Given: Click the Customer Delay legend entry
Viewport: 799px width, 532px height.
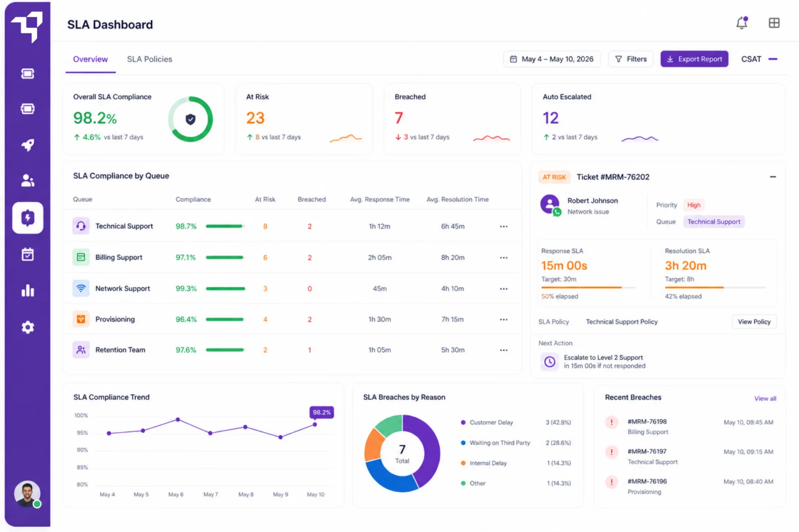Looking at the screenshot, I should (x=516, y=423).
